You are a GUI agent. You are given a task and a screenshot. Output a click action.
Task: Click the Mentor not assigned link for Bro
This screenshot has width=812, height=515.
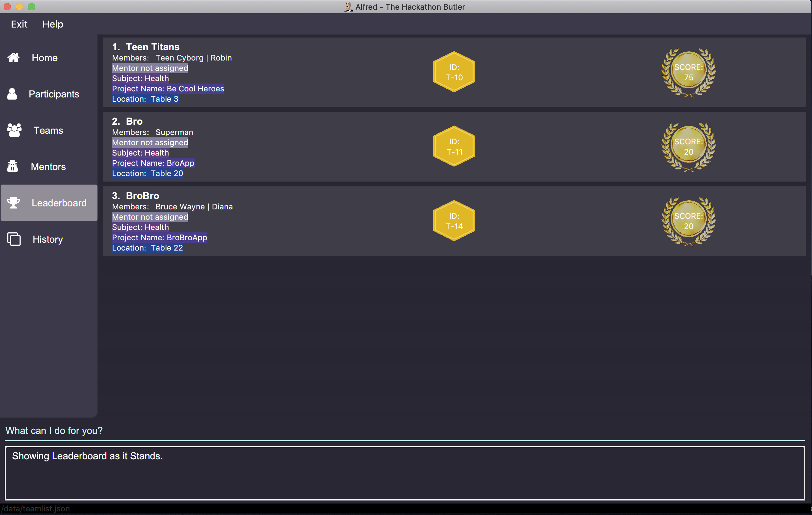pos(150,143)
